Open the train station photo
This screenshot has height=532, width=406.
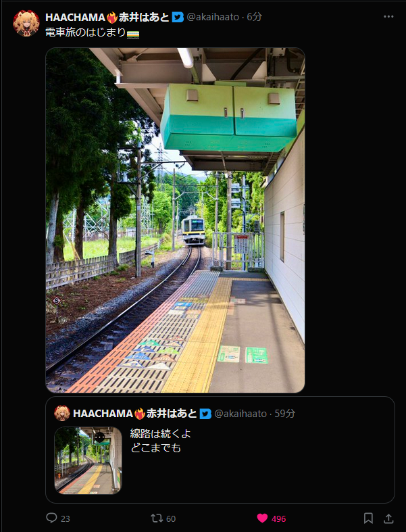(175, 220)
